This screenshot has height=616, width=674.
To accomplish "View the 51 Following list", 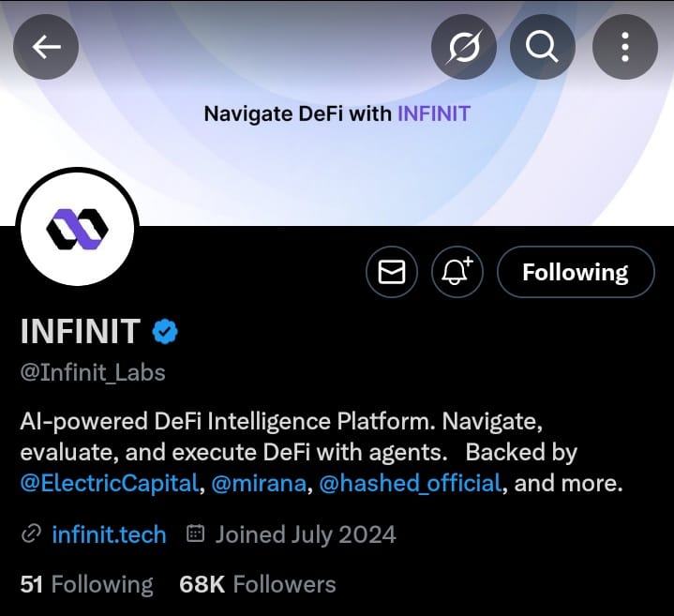I will click(86, 584).
